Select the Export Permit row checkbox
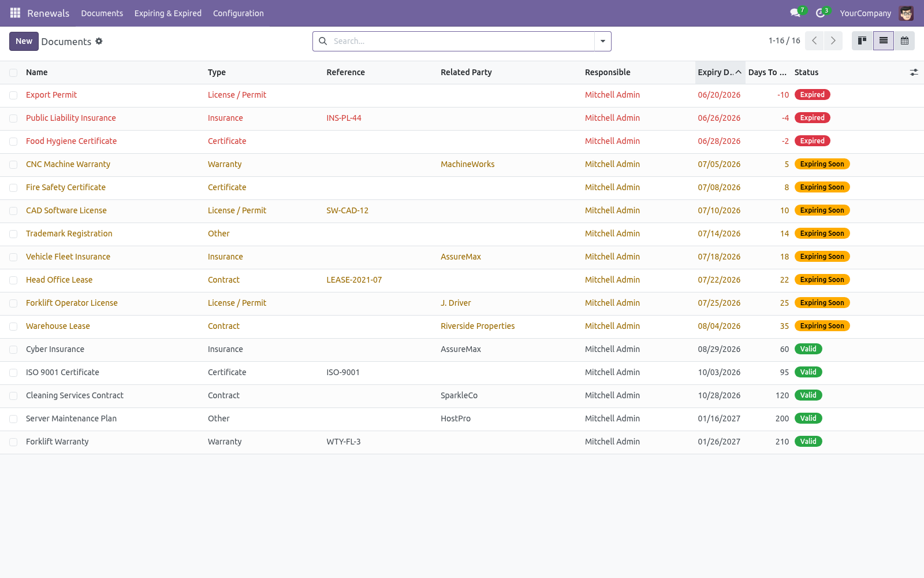The width and height of the screenshot is (924, 578). (13, 95)
